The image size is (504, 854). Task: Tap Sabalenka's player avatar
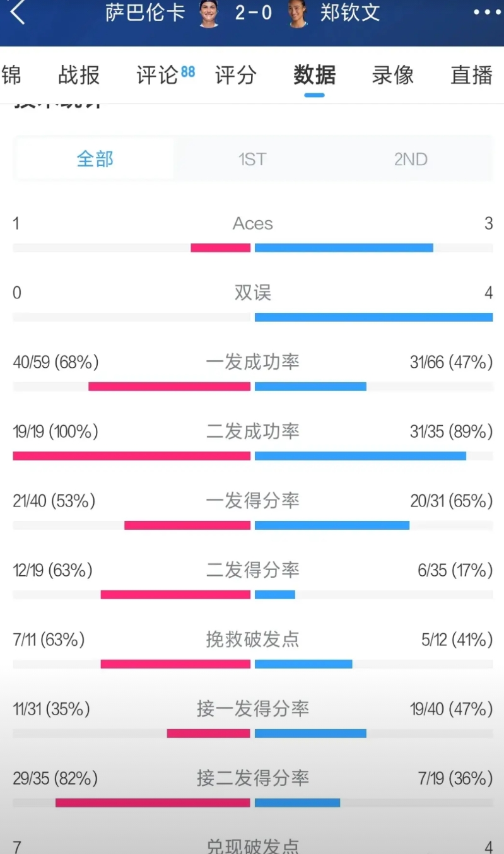pos(209,13)
